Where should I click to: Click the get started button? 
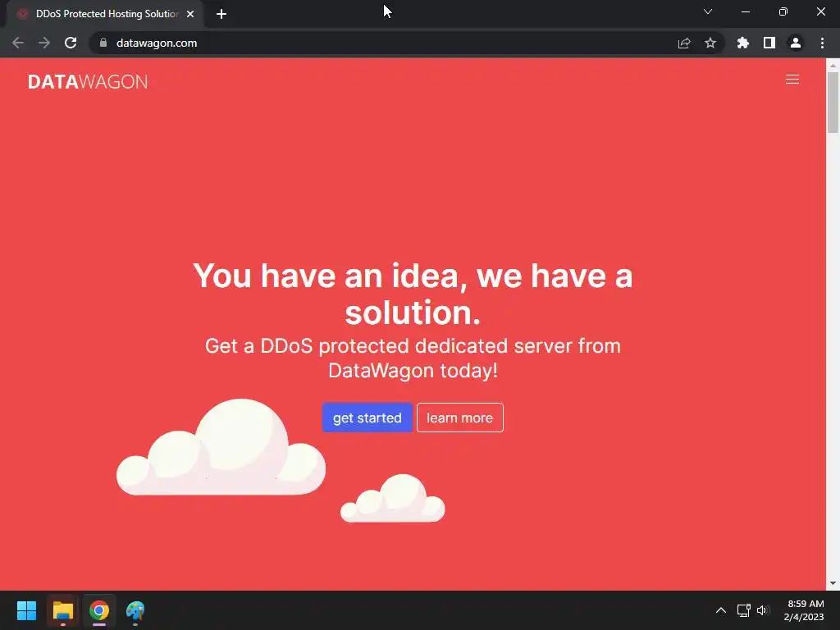click(x=367, y=418)
